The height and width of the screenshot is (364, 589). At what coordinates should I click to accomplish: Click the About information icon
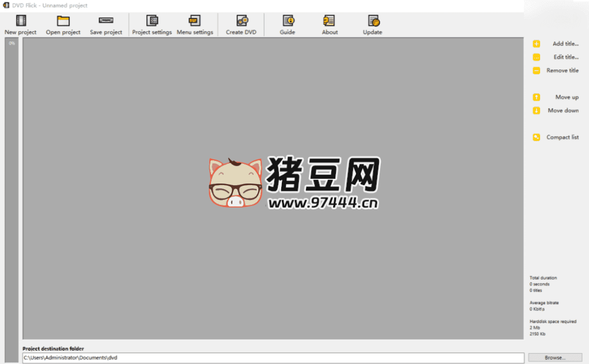pos(330,20)
